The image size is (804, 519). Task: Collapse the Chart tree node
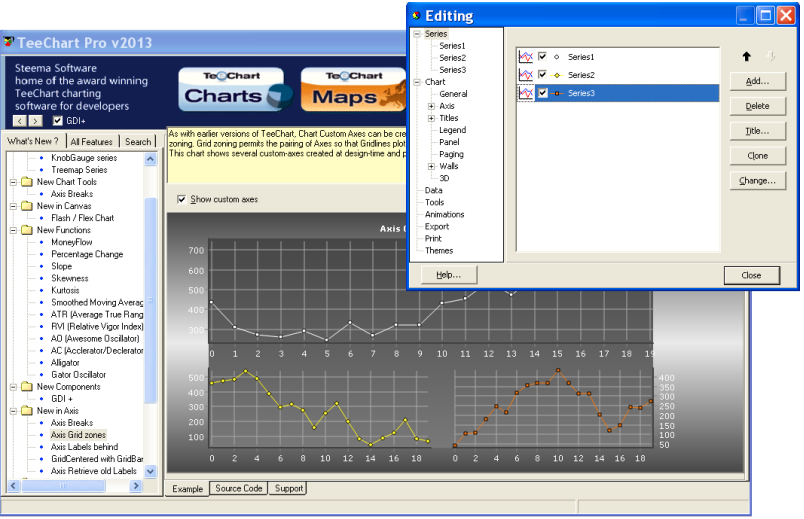417,82
